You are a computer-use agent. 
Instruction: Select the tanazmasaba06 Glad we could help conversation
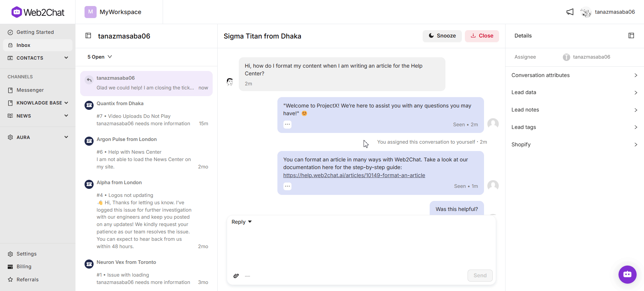click(146, 83)
